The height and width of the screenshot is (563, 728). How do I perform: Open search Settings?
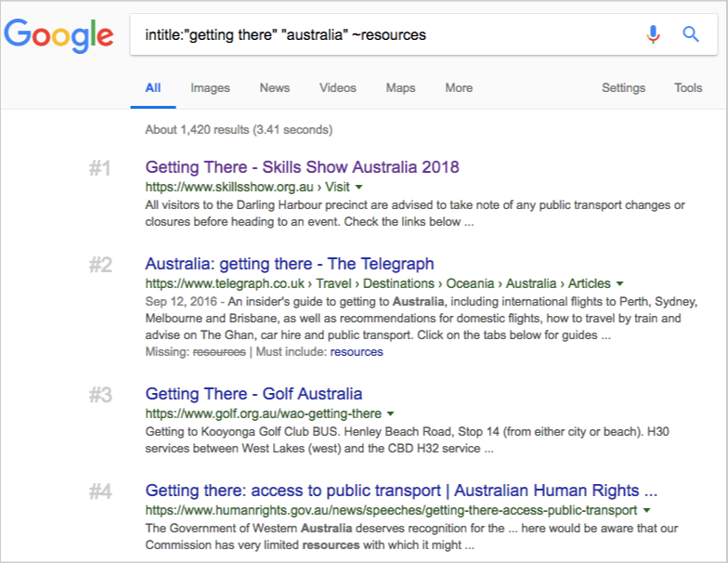pyautogui.click(x=623, y=87)
